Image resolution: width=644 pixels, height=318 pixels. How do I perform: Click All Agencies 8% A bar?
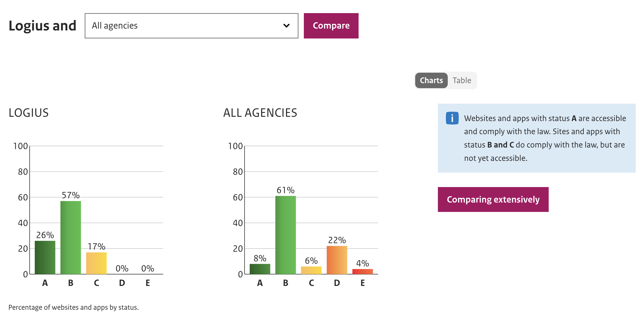pyautogui.click(x=260, y=269)
